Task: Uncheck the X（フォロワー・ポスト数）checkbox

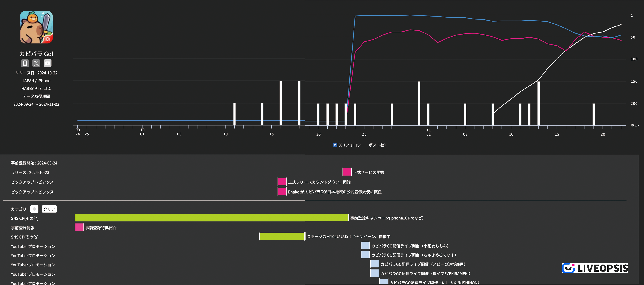Action: pos(335,145)
